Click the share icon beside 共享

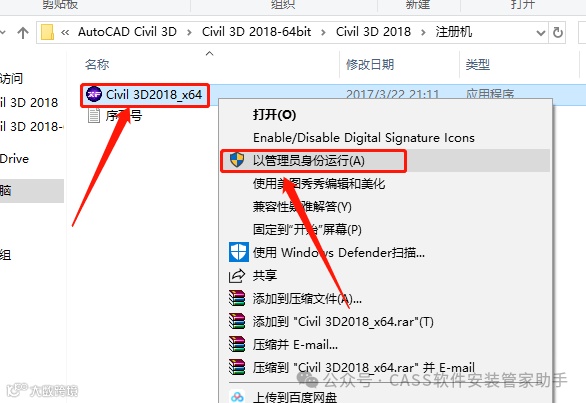click(x=237, y=276)
